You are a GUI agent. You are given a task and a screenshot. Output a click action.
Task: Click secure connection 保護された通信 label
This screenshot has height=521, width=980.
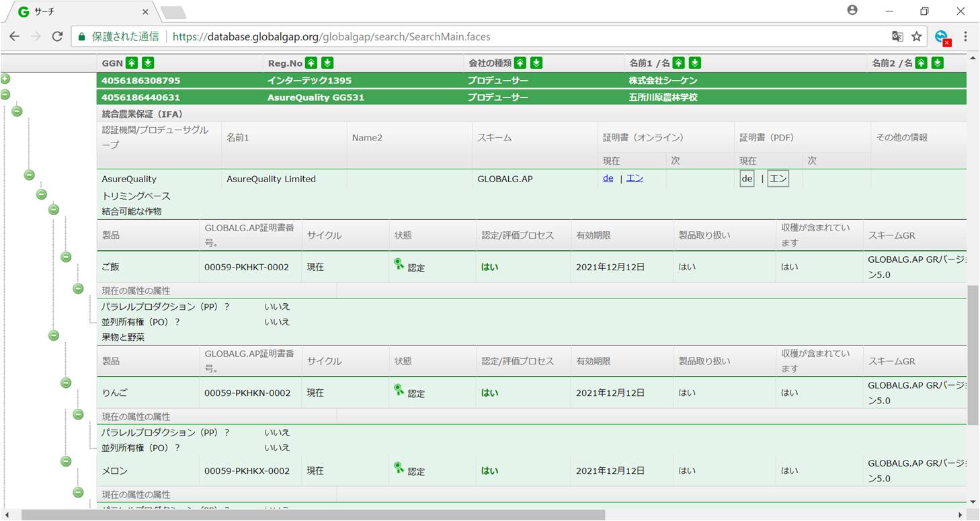tap(125, 36)
